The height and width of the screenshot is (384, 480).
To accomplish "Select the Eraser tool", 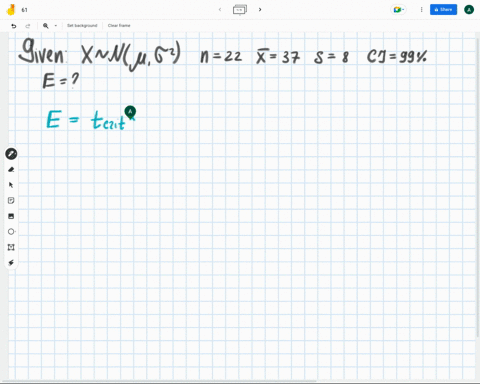I will click(11, 169).
